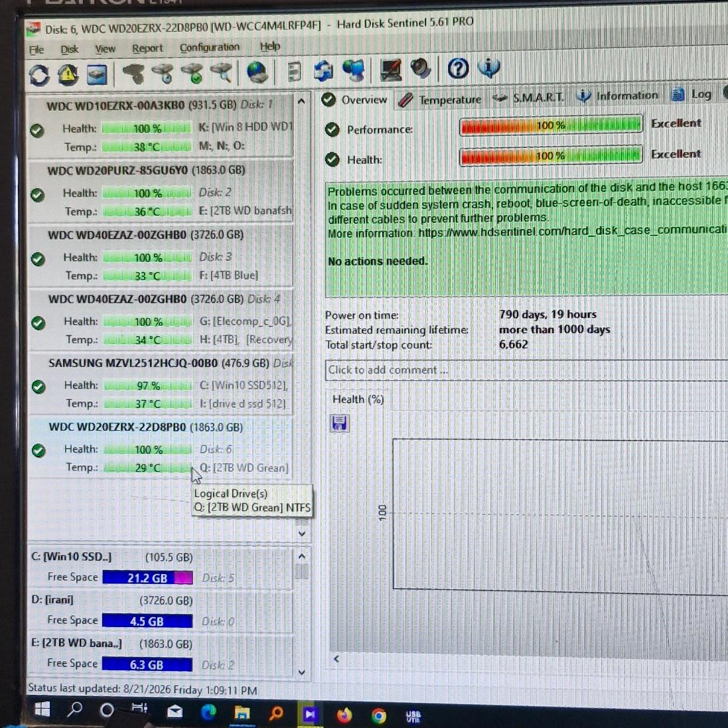728x728 pixels.
Task: Select WDC WD40EZAZ-00ZGHB0 labeled Disk 3
Action: pyautogui.click(x=161, y=255)
